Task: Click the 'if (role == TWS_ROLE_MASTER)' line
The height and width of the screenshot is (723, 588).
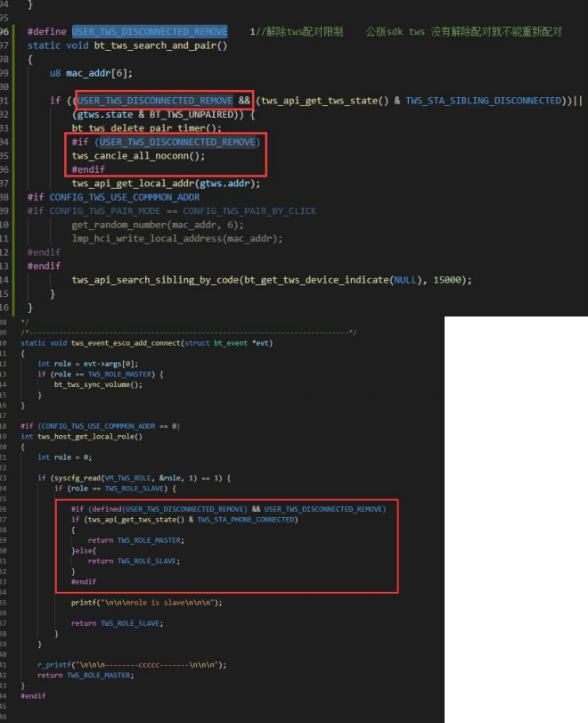Action: pyautogui.click(x=101, y=374)
